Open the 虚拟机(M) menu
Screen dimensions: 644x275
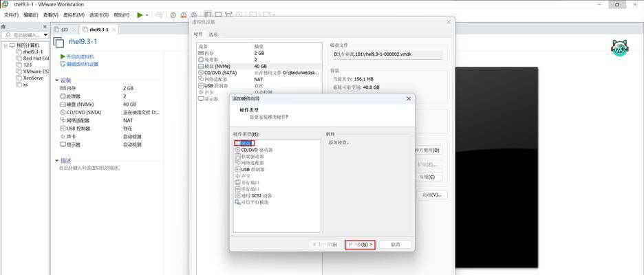click(74, 14)
